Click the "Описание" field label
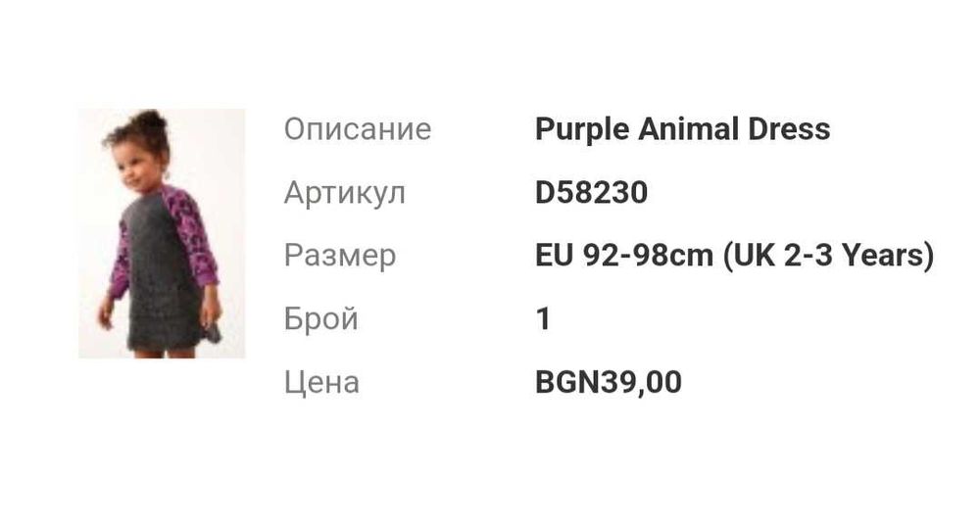 pyautogui.click(x=357, y=129)
